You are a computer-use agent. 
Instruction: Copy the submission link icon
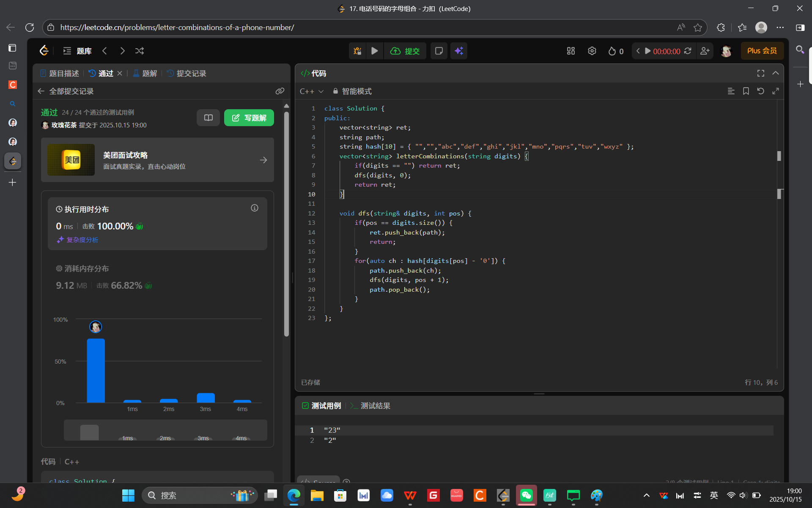pyautogui.click(x=280, y=91)
